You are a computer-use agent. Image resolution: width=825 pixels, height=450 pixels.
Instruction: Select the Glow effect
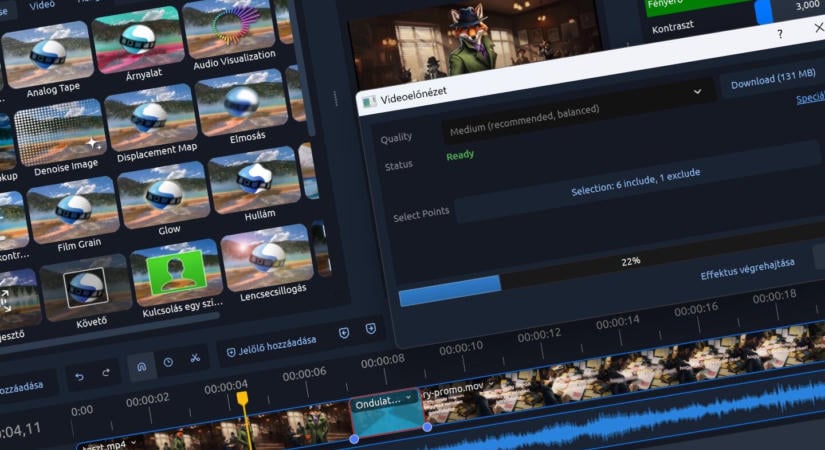coord(164,194)
